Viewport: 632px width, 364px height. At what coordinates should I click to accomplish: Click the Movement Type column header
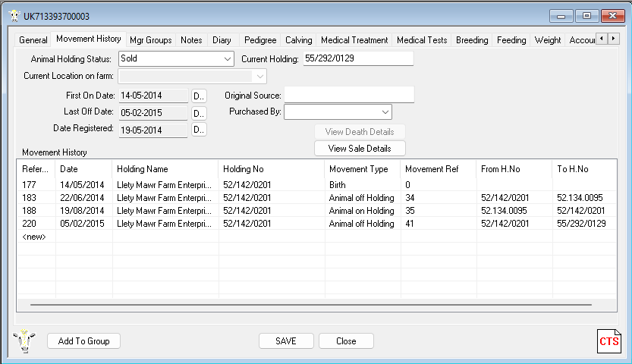point(363,169)
